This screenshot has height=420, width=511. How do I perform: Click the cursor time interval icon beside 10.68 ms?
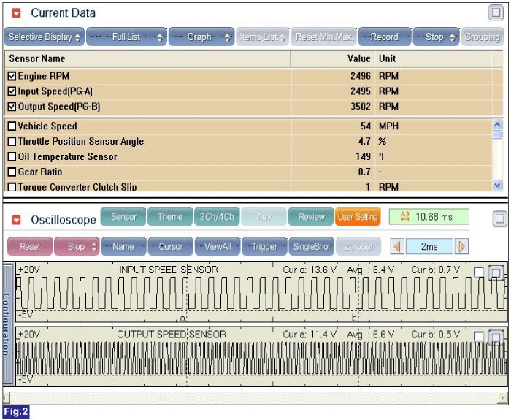pos(404,216)
